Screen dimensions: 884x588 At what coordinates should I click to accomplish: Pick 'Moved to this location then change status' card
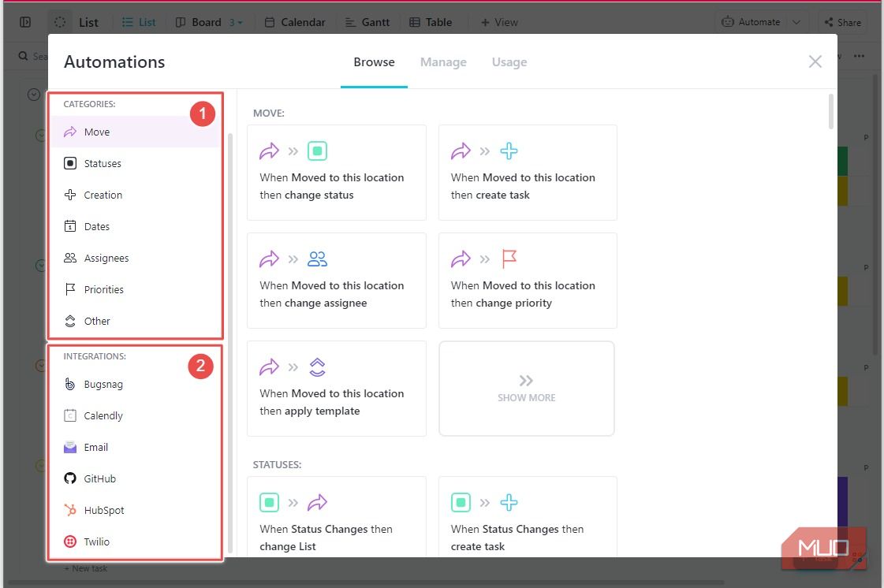[x=337, y=172]
